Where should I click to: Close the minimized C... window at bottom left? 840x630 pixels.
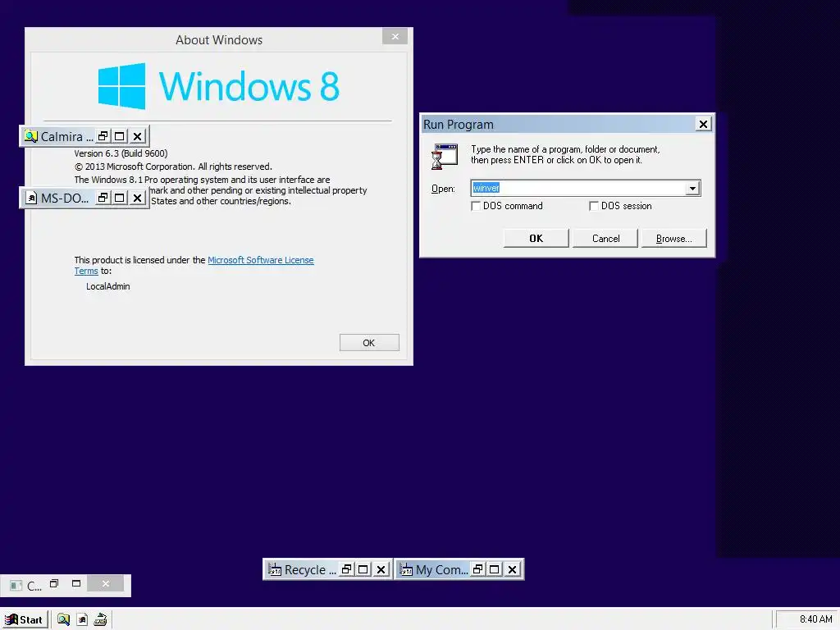106,583
